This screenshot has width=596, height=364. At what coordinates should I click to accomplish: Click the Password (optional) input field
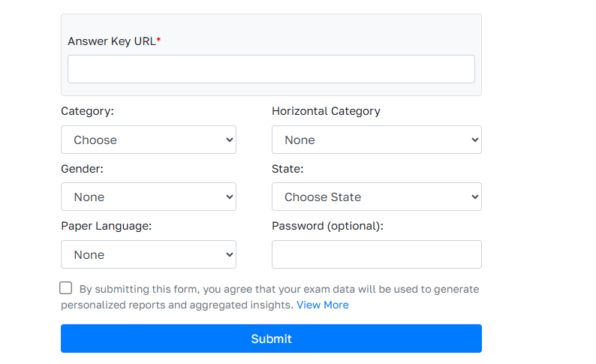click(x=376, y=254)
